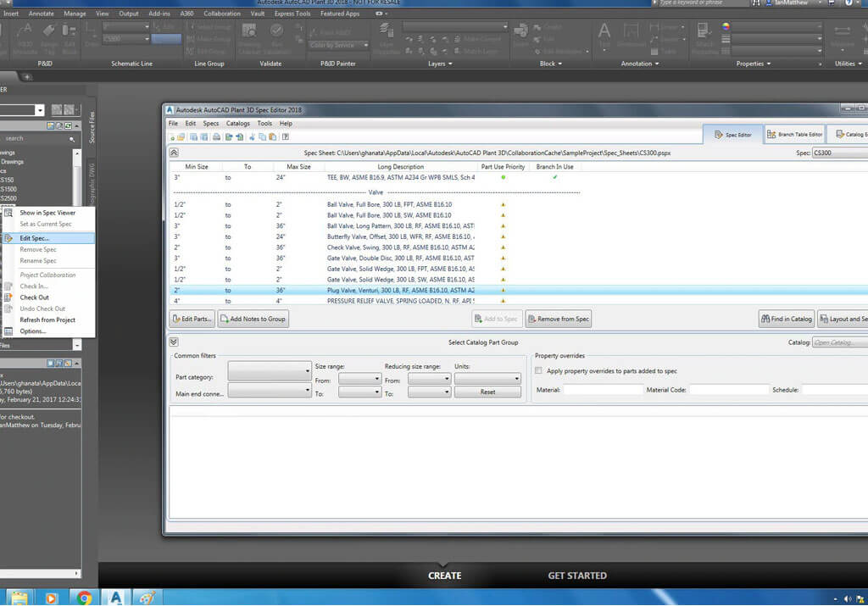The height and width of the screenshot is (606, 868).
Task: Click the Reset filters button
Action: point(487,392)
